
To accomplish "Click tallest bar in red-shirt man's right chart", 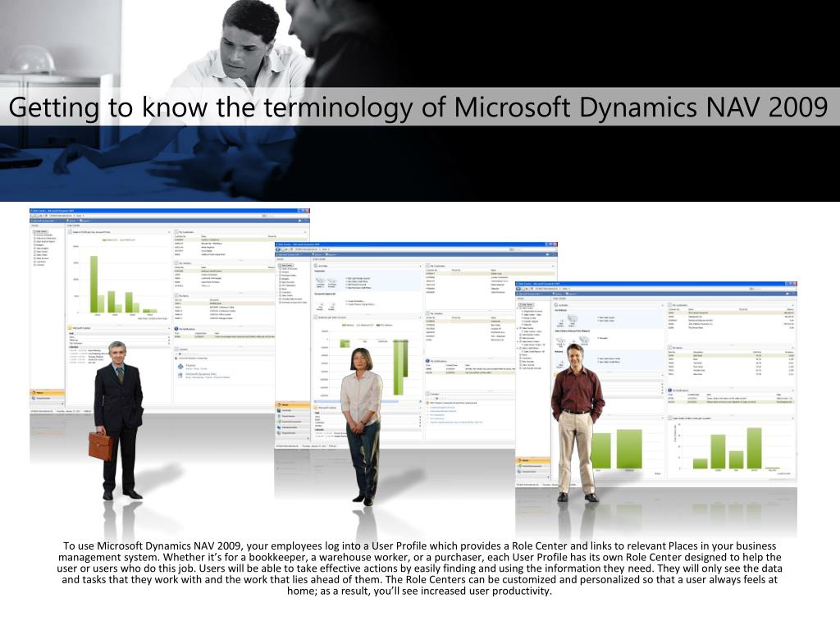I will tap(755, 448).
